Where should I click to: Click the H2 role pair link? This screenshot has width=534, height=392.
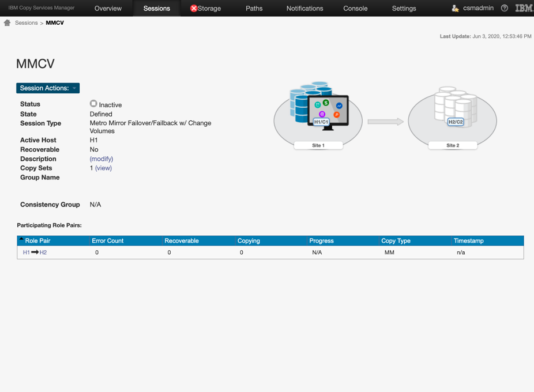click(43, 252)
